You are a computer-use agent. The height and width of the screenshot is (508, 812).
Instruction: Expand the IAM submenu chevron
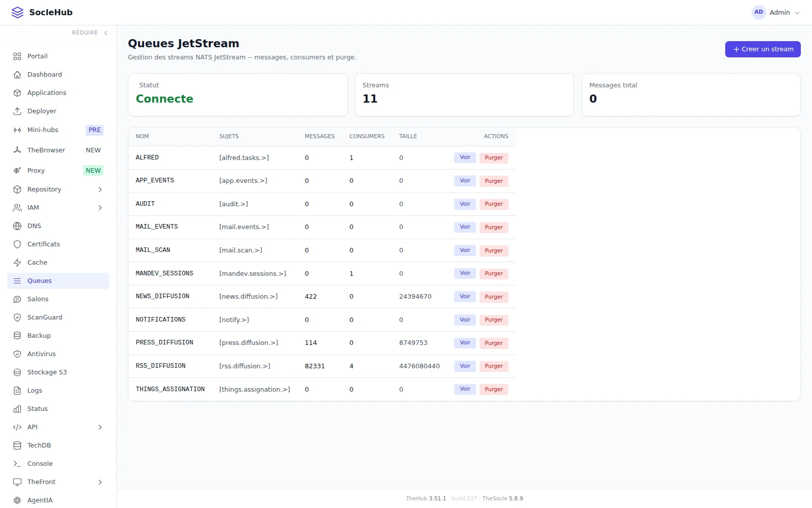point(100,208)
